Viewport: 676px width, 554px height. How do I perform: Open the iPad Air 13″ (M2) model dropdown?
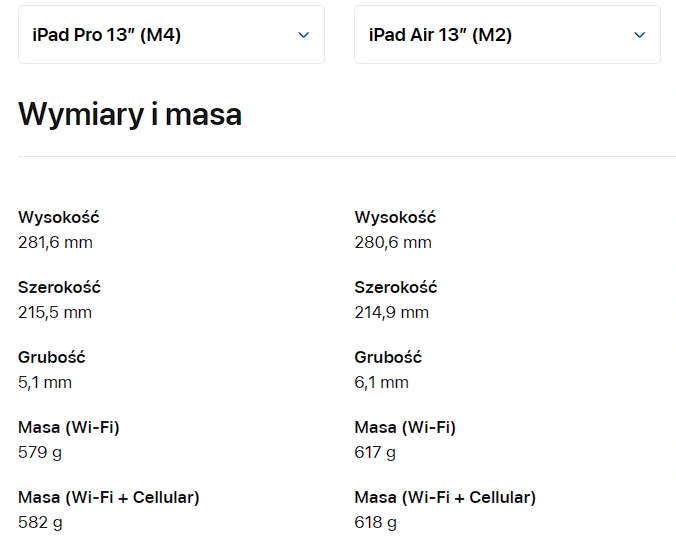click(507, 34)
